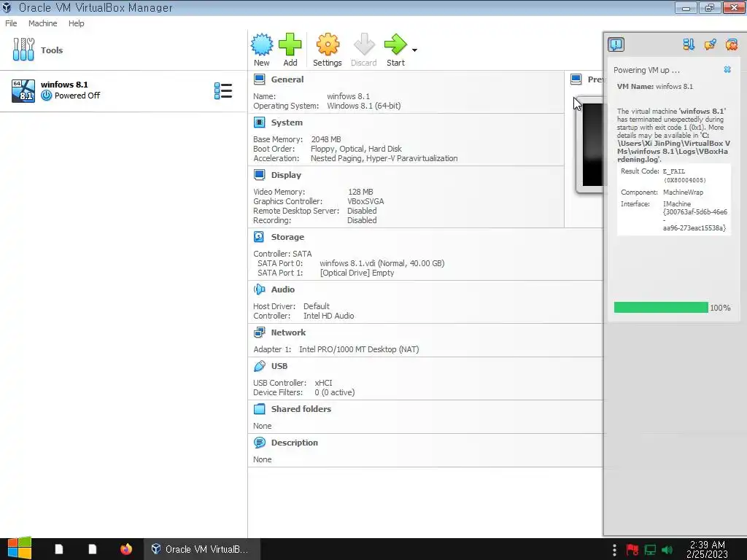This screenshot has width=747, height=560.
Task: Click the Intel PRO/1000 MT Desktop (NAT) adapter
Action: click(x=359, y=349)
